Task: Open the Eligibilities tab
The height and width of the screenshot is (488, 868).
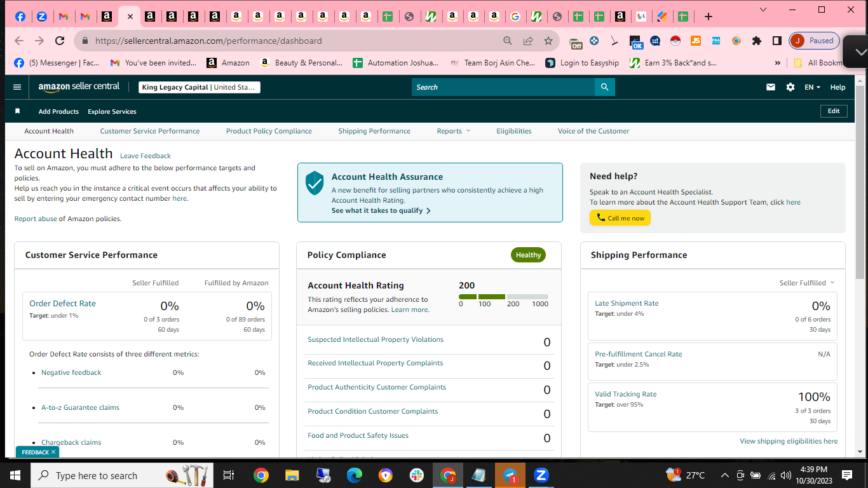Action: pyautogui.click(x=514, y=131)
